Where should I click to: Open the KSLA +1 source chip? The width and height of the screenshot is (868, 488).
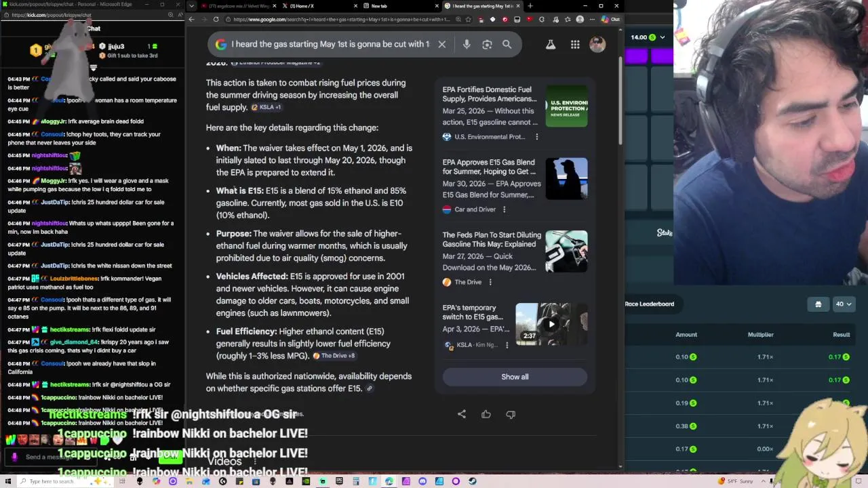(267, 107)
